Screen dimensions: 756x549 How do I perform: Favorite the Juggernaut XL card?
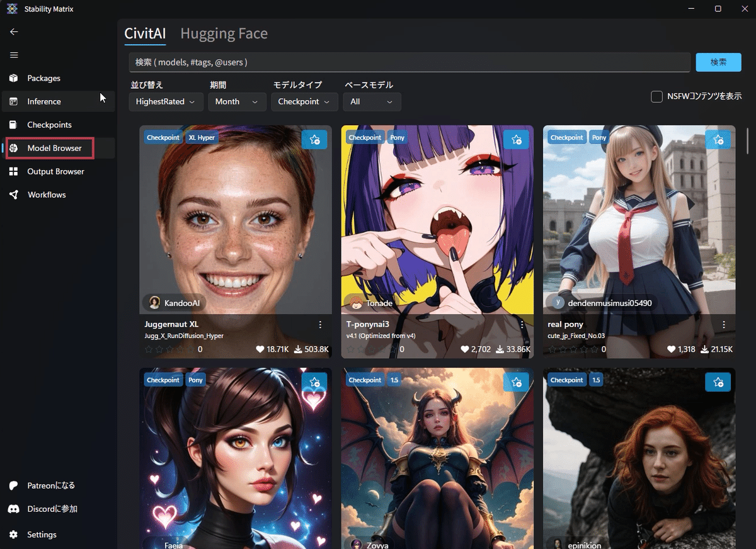314,139
